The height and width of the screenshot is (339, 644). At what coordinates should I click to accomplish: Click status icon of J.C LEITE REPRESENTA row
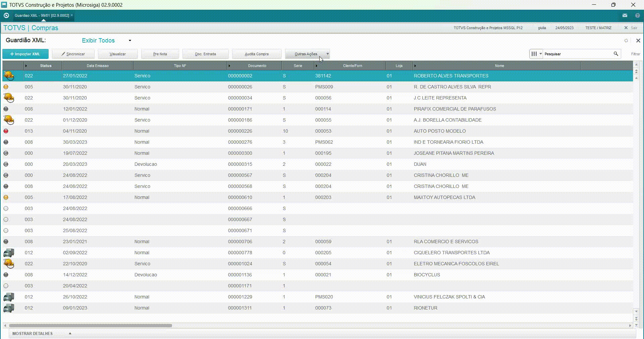point(9,98)
